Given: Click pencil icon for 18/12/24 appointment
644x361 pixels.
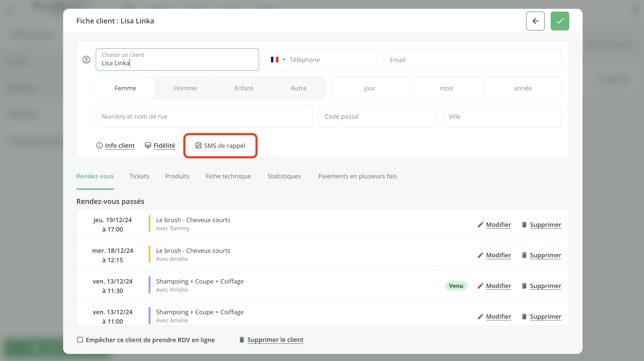Looking at the screenshot, I should [x=480, y=255].
